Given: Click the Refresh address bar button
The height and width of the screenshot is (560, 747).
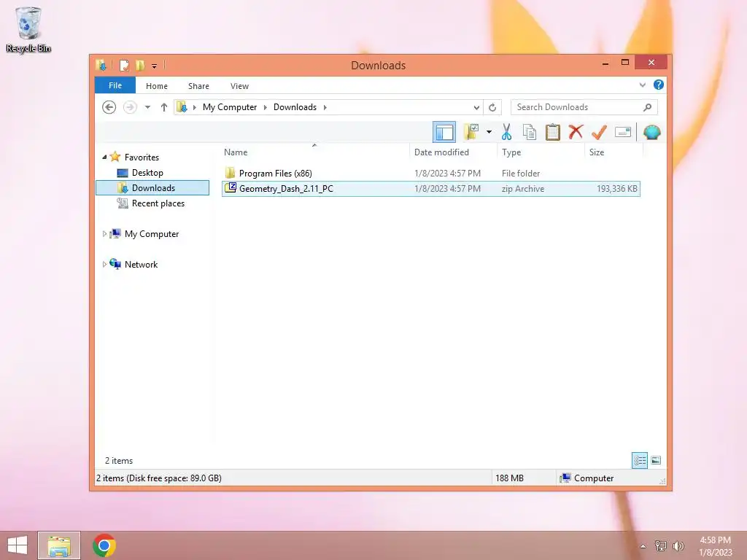Looking at the screenshot, I should point(492,107).
